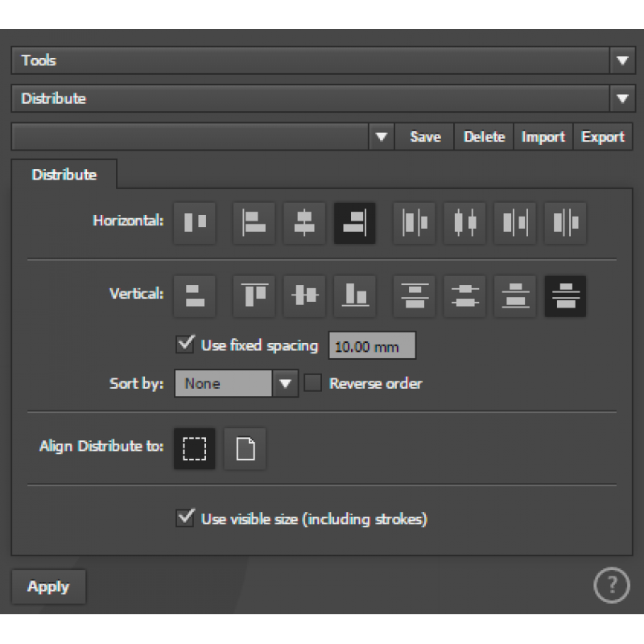644x644 pixels.
Task: Choose horizontal align left edges icon
Action: tap(254, 223)
